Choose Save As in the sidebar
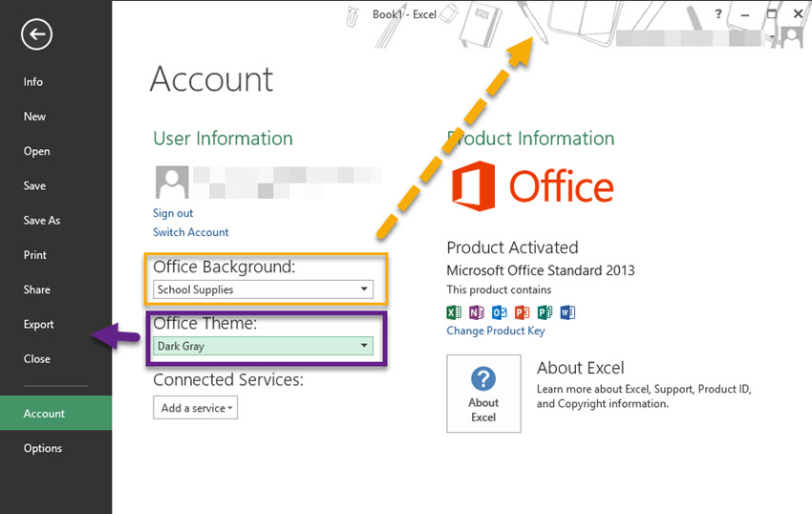The image size is (812, 514). pos(42,221)
